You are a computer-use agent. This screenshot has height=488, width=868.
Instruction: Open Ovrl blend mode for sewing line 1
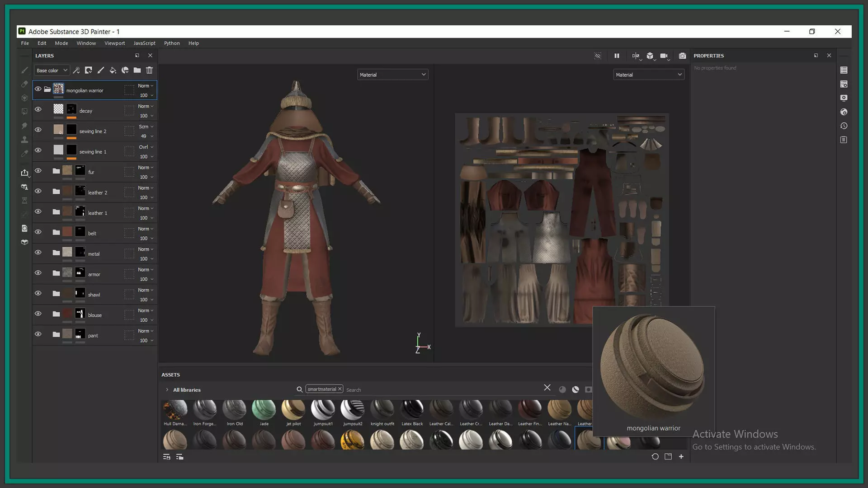146,147
